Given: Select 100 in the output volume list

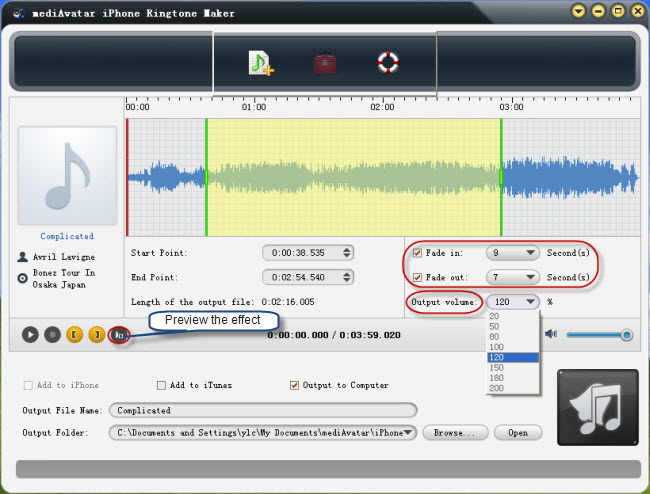Looking at the screenshot, I should click(513, 347).
